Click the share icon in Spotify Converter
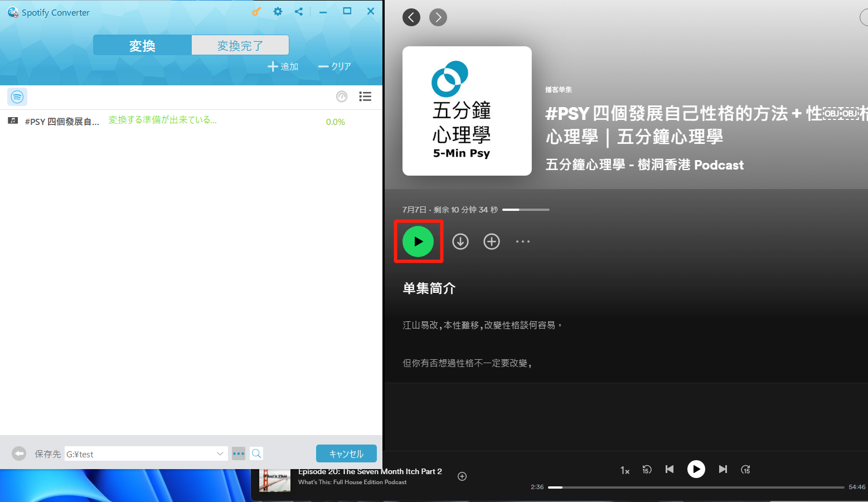868x502 pixels. [x=299, y=12]
